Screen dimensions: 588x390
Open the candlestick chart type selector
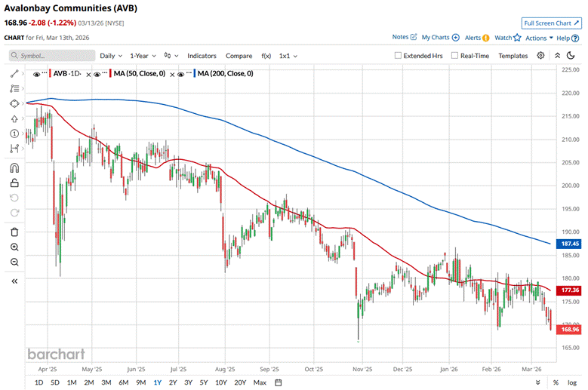point(171,56)
